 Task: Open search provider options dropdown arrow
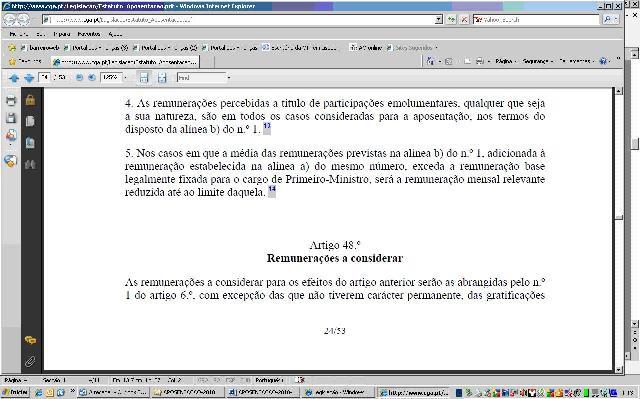[x=616, y=19]
